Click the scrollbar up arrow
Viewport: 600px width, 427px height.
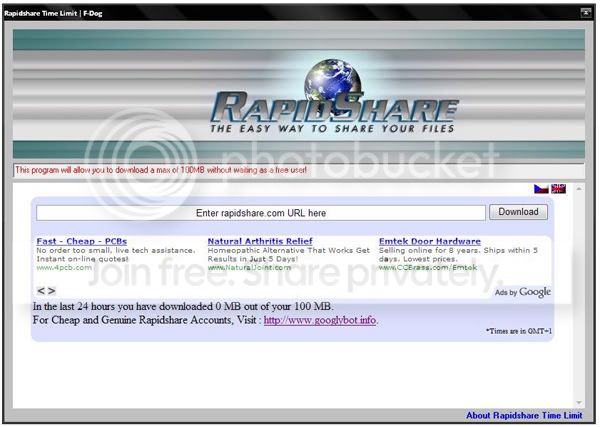tap(579, 189)
